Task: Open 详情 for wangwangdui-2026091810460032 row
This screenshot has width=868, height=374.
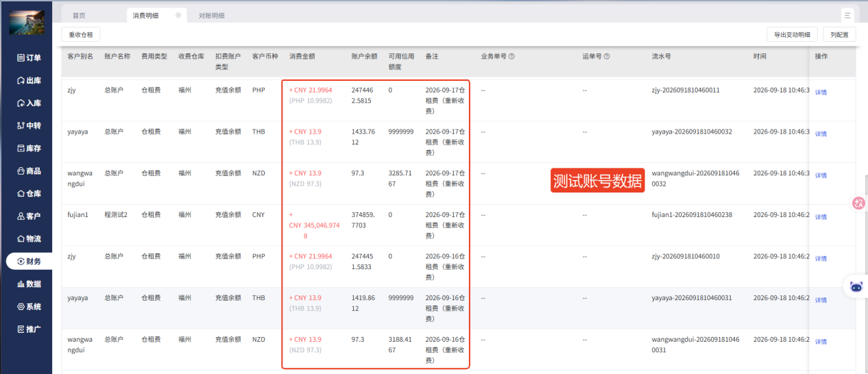Action: [821, 175]
